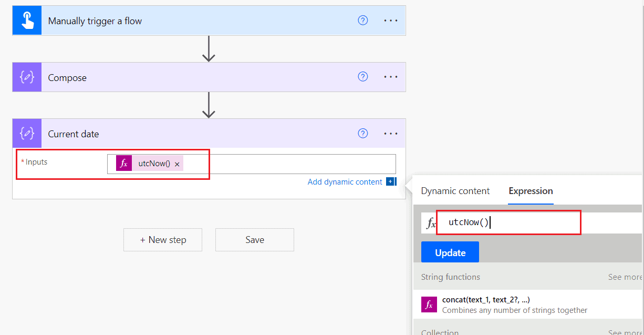Screen dimensions: 644x335
Task: Open See more for String functions
Action: (624, 277)
